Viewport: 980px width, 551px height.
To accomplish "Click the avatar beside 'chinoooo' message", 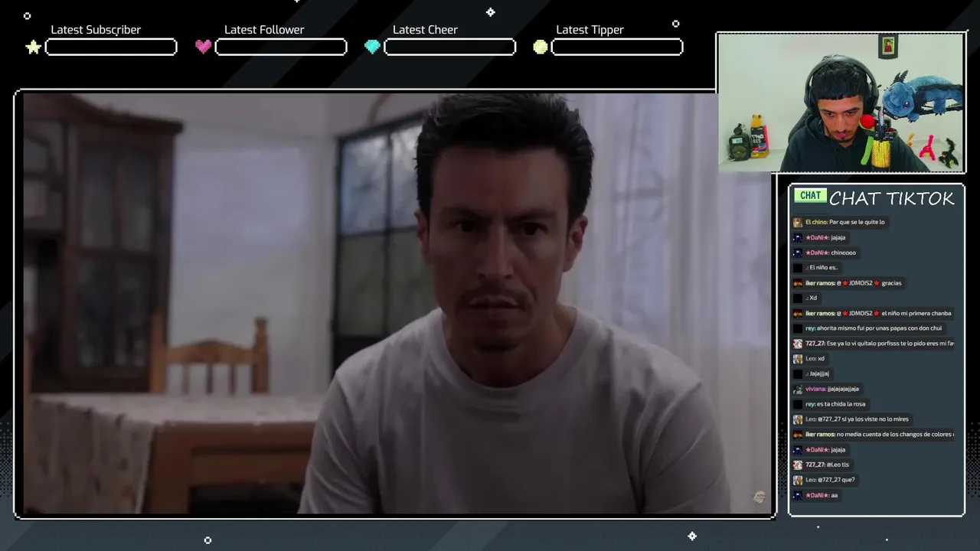I will tap(798, 253).
